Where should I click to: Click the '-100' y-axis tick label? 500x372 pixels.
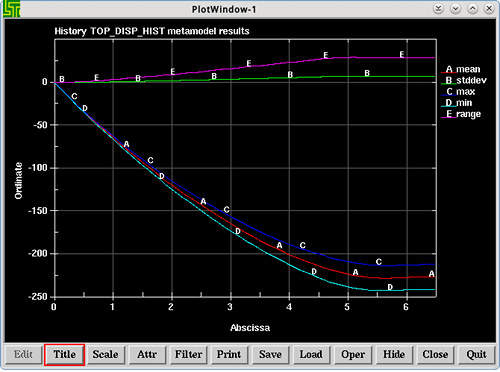click(x=39, y=168)
